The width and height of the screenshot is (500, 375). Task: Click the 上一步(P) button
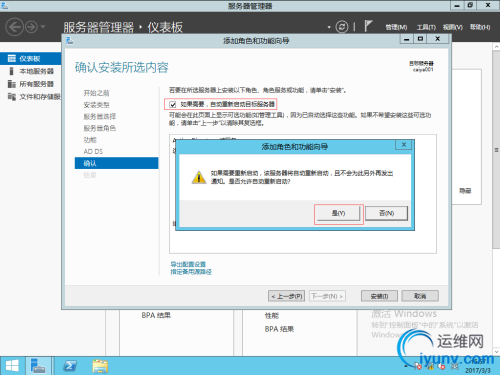[x=287, y=296]
